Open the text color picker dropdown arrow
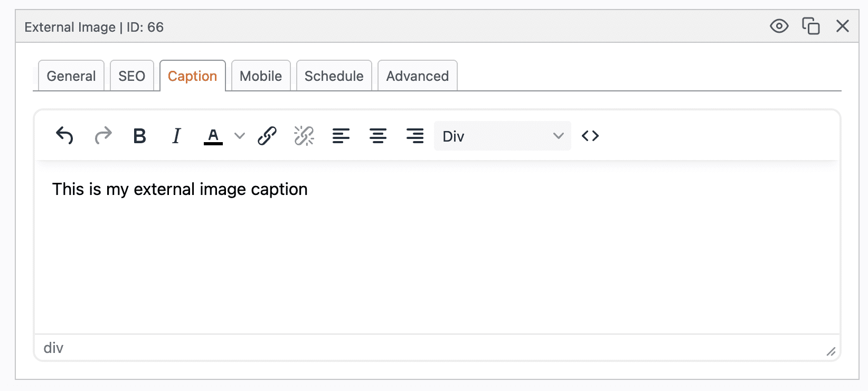The height and width of the screenshot is (391, 868). pyautogui.click(x=240, y=136)
